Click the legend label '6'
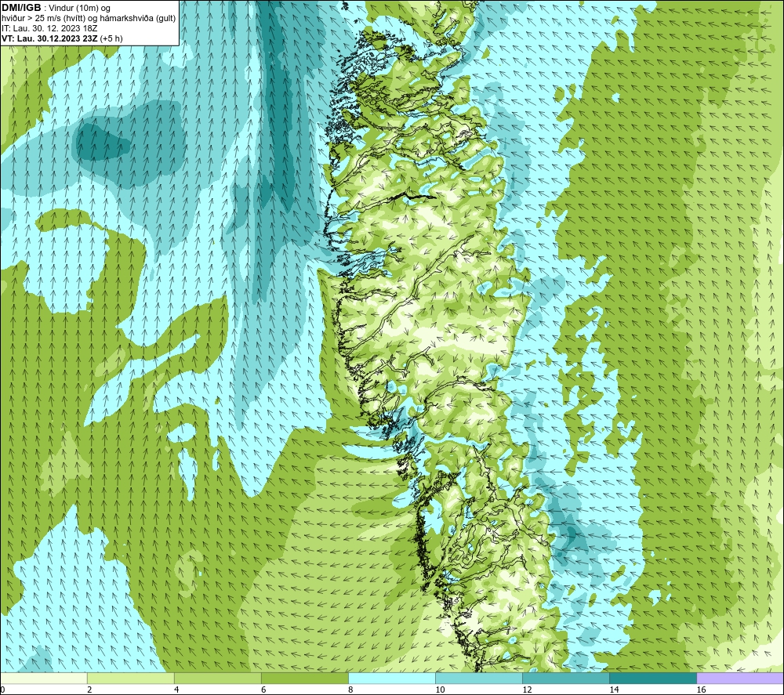 pos(263,690)
